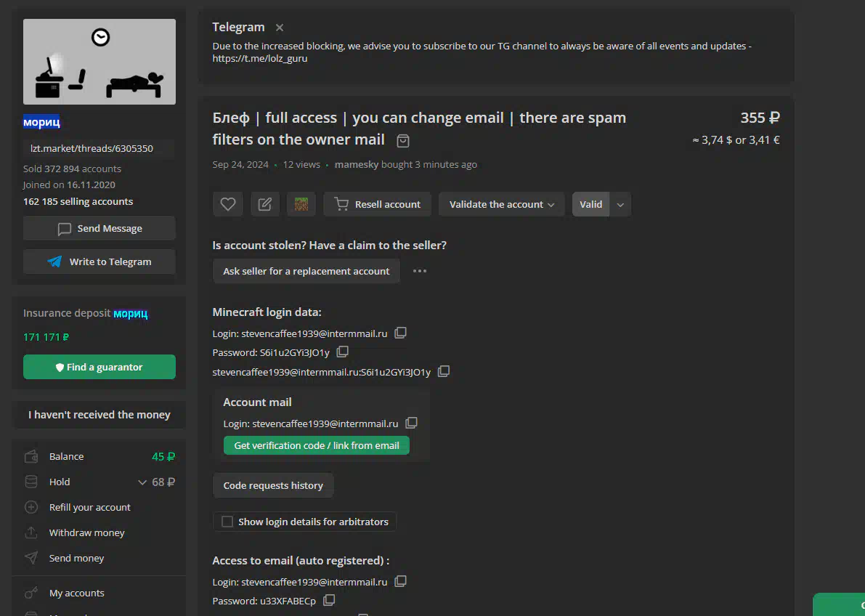
Task: Click Send money paper plane icon
Action: pyautogui.click(x=31, y=558)
